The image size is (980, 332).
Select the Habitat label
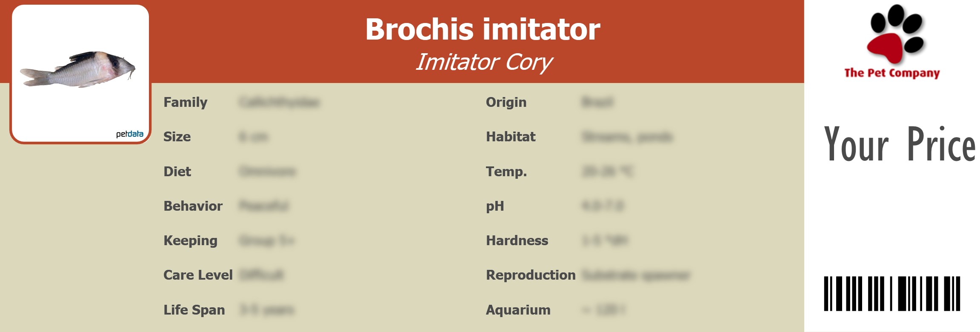click(x=511, y=137)
